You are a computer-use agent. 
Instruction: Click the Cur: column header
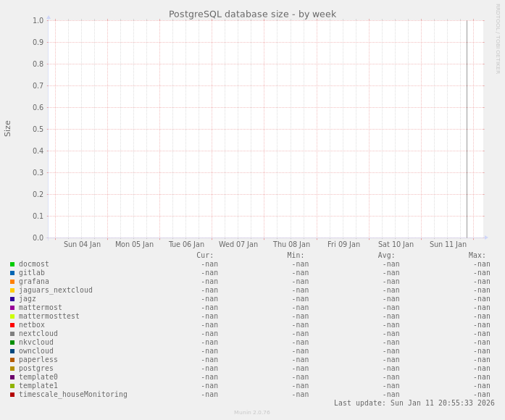pyautogui.click(x=205, y=256)
